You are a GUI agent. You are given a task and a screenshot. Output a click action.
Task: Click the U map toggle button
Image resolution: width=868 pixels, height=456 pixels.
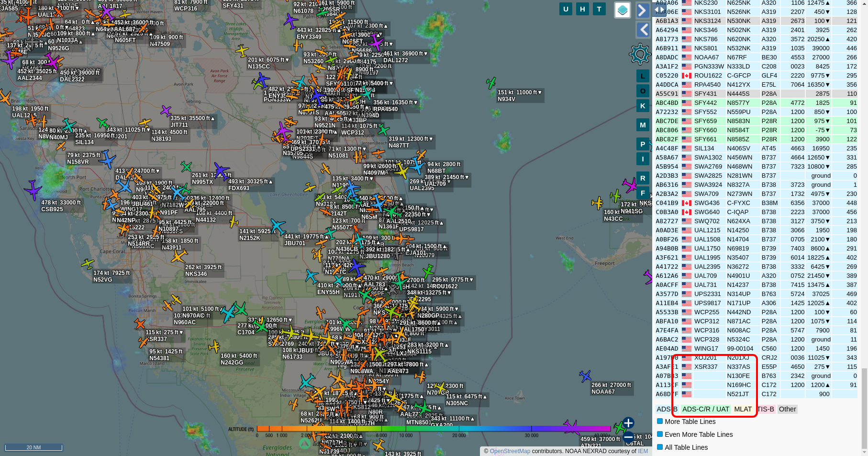(x=566, y=9)
